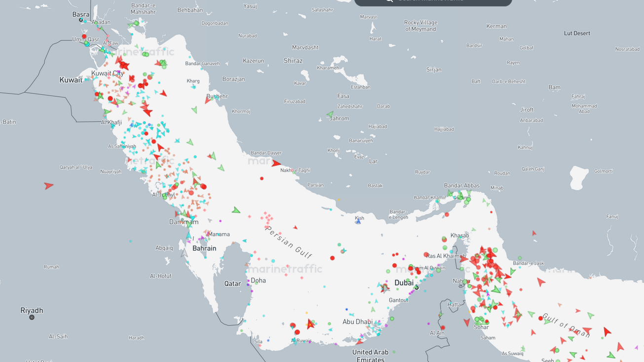The width and height of the screenshot is (644, 362).
Task: Click the Borazjan label
Action: (233, 79)
